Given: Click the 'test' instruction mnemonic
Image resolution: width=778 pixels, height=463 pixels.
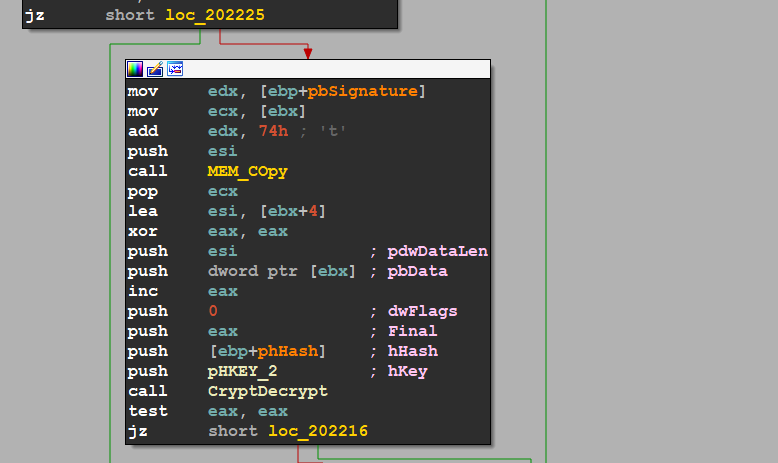Looking at the screenshot, I should [148, 411].
